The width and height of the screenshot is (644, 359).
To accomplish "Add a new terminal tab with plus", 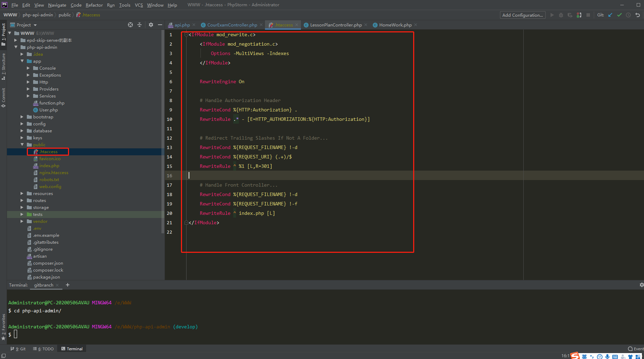I will pyautogui.click(x=68, y=285).
